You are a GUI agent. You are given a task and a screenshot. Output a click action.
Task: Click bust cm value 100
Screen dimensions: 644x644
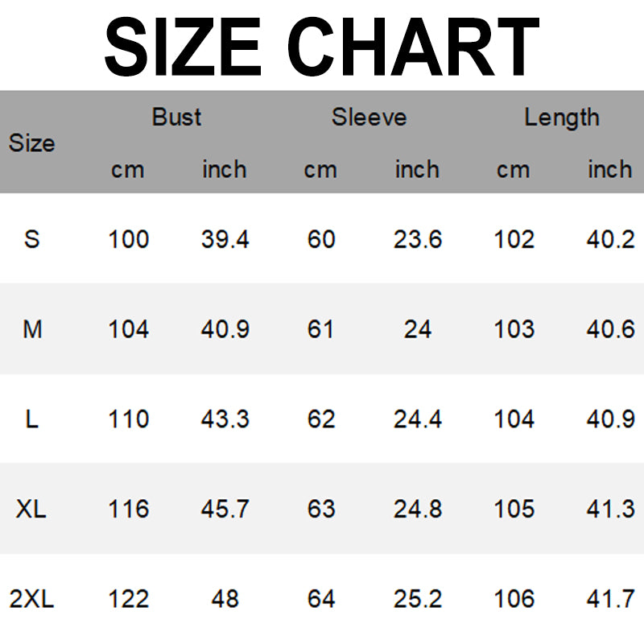(128, 239)
